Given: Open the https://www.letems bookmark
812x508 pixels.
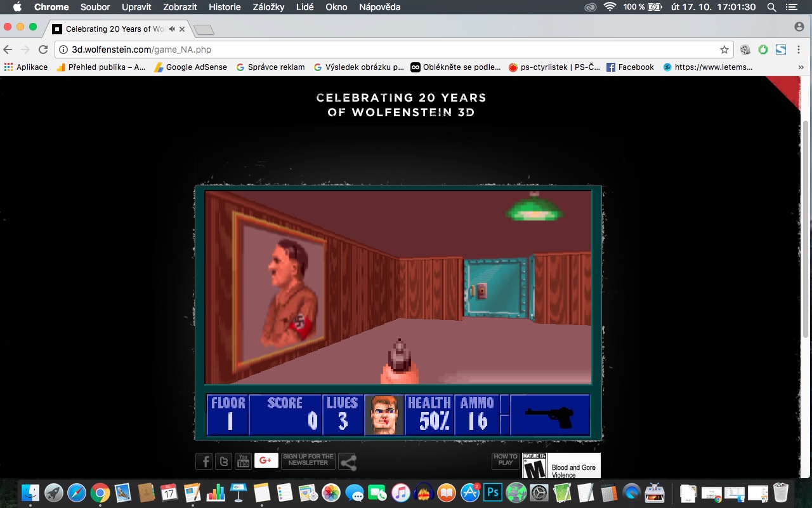Looking at the screenshot, I should 708,67.
